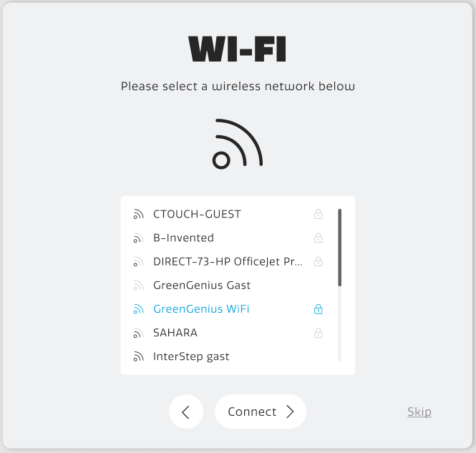Skip the Wi-Fi setup

click(419, 411)
